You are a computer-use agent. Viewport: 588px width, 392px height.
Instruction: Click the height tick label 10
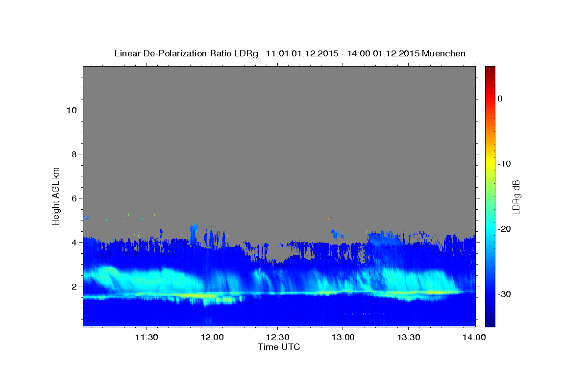coord(71,110)
